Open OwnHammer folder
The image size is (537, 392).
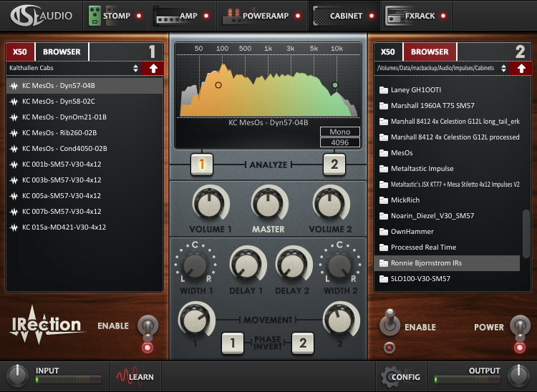447,232
